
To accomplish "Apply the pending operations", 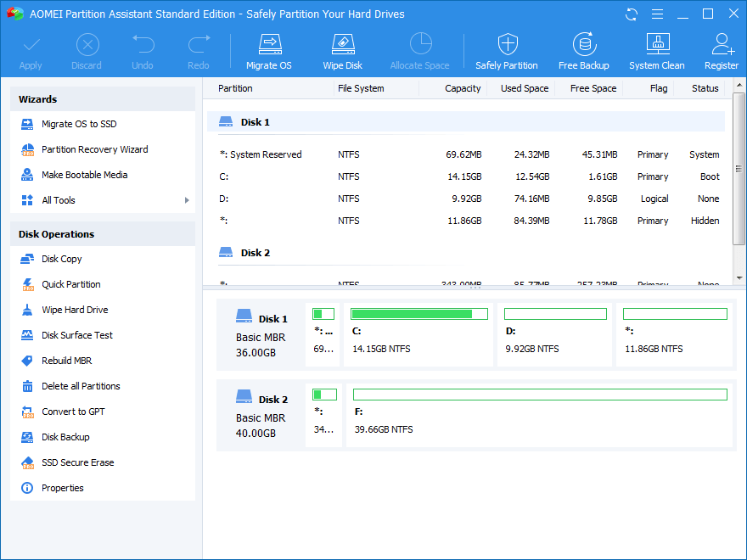I will (31, 49).
